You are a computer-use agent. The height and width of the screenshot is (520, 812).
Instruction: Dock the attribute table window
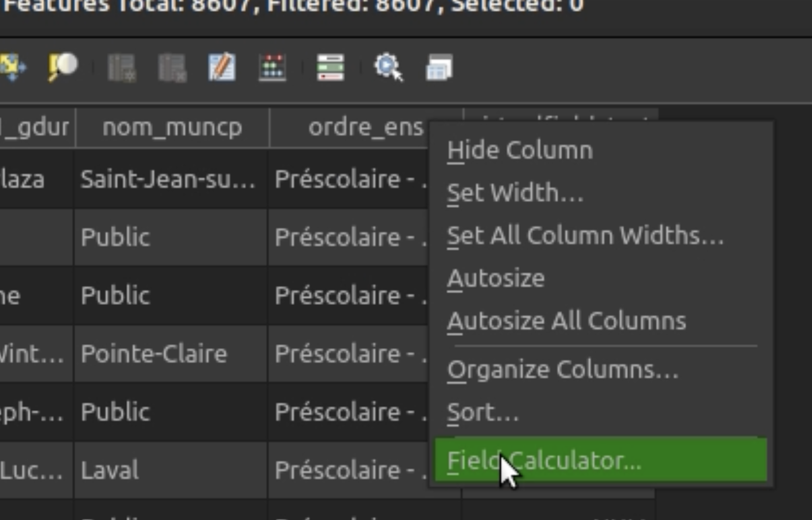coord(439,68)
